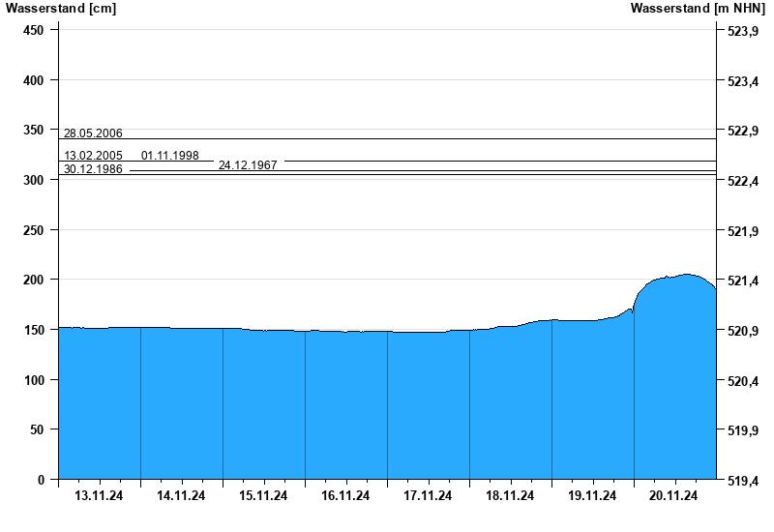This screenshot has width=774, height=532.
Task: Select the 01.11.1998 flood mark label
Action: click(x=170, y=156)
